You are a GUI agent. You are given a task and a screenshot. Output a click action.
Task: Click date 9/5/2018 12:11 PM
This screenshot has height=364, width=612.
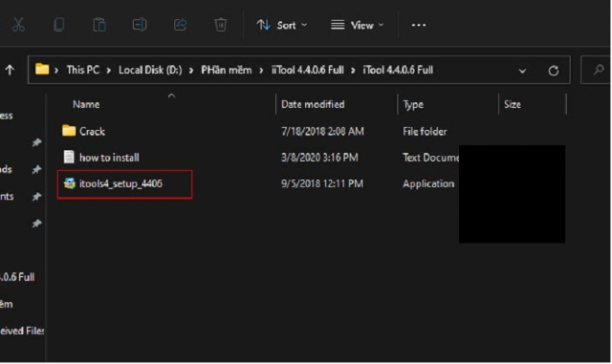tap(322, 183)
